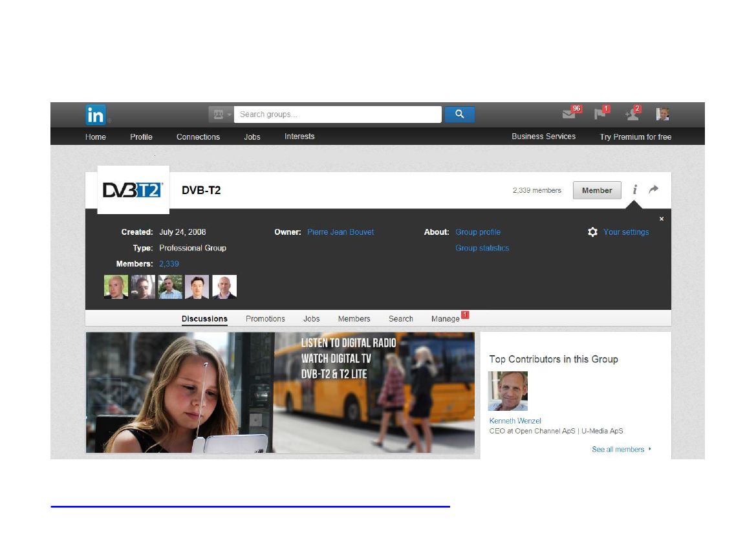Open Pierre Jean Bouvet owner link
This screenshot has height=535, width=756.
340,232
